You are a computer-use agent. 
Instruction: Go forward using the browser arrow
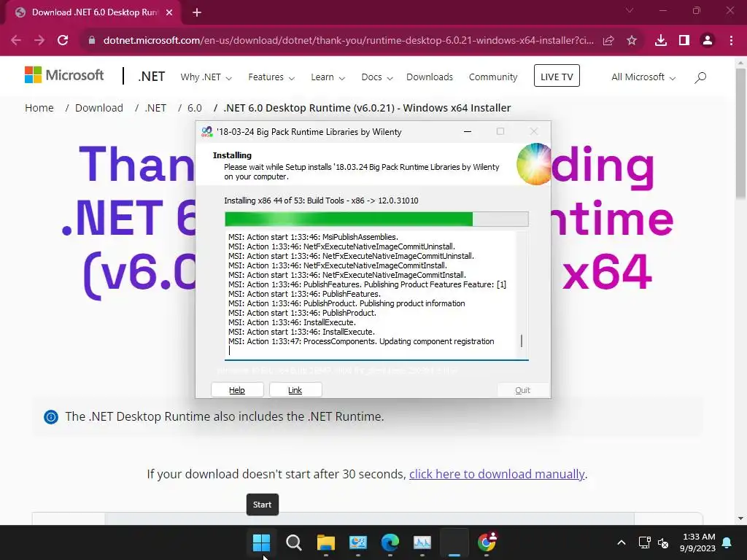point(39,40)
